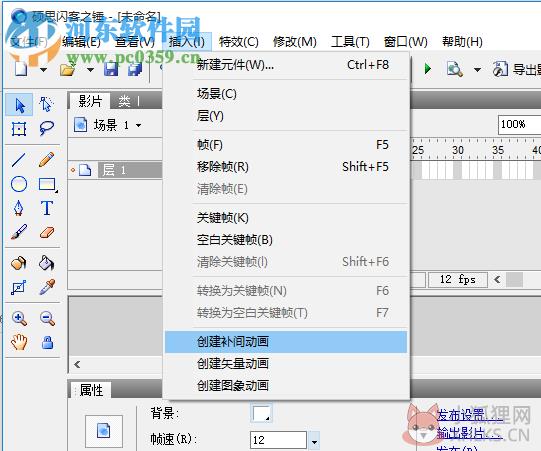Choose 层(Y) in the insert menu

[287, 116]
